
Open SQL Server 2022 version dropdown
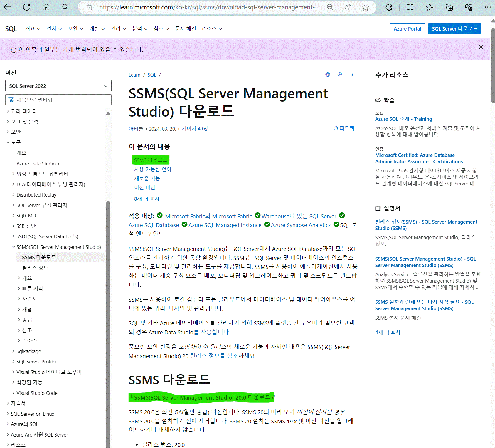[x=58, y=86]
